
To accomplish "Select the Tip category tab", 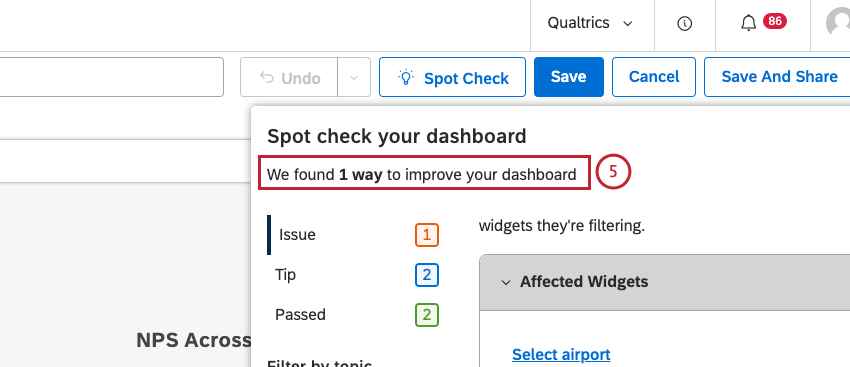I will point(353,275).
